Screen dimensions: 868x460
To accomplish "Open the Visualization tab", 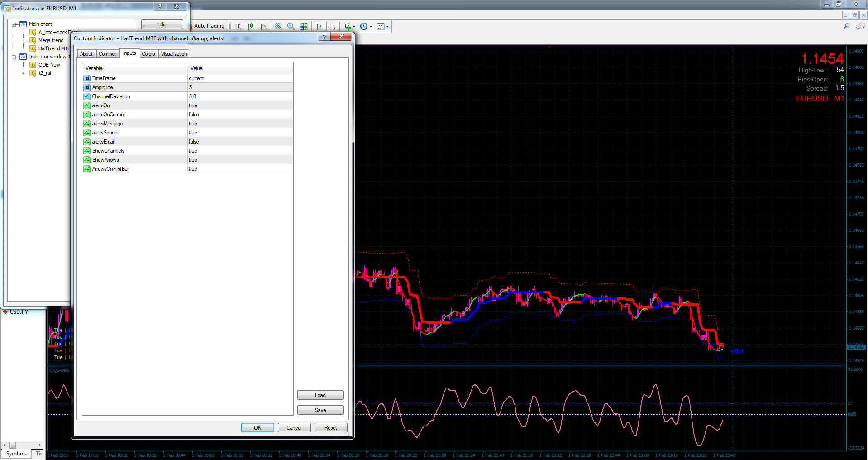I will pyautogui.click(x=174, y=54).
